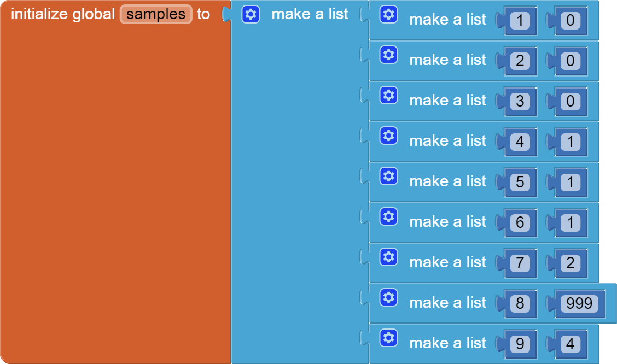
Task: Select the number field with value 9
Action: (x=520, y=344)
